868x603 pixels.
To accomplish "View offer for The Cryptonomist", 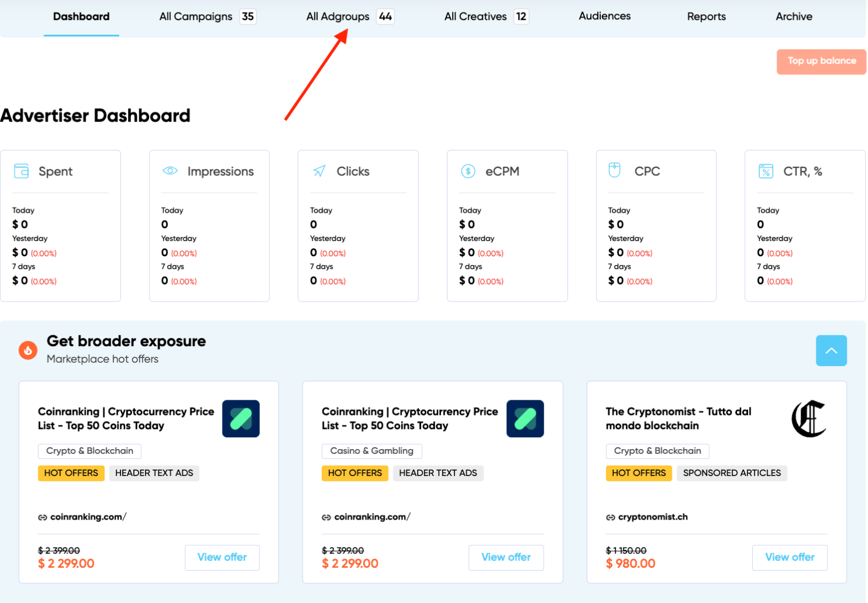I will click(790, 557).
